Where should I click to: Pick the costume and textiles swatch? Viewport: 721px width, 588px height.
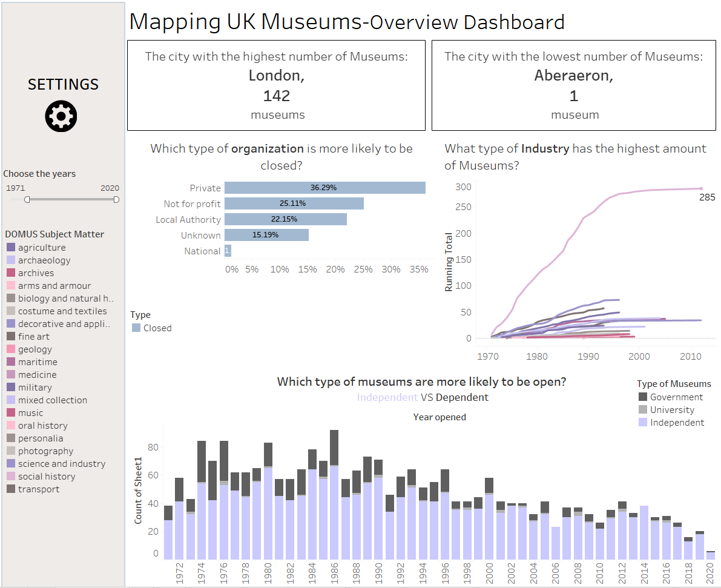pos(11,311)
